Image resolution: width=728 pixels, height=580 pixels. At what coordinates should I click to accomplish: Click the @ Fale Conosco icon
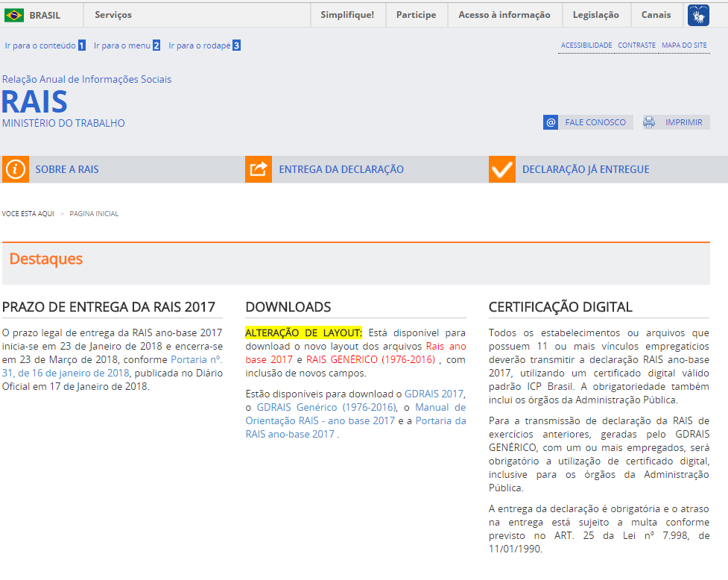point(551,122)
